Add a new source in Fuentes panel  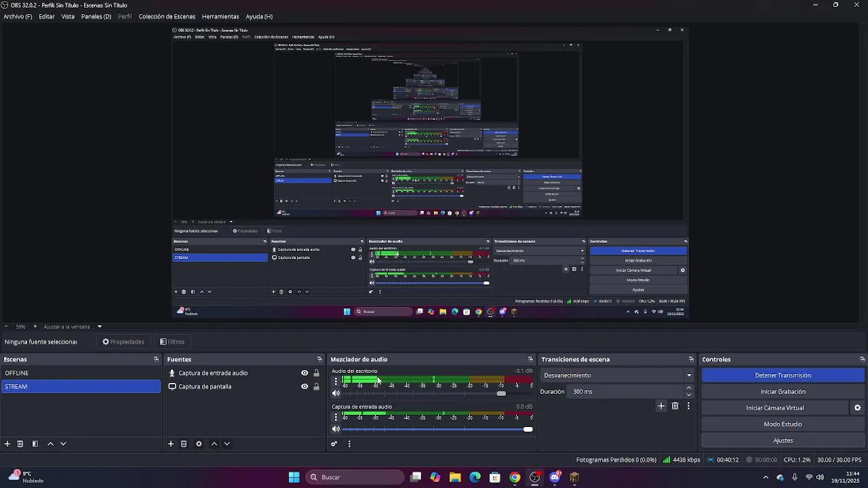pyautogui.click(x=171, y=444)
